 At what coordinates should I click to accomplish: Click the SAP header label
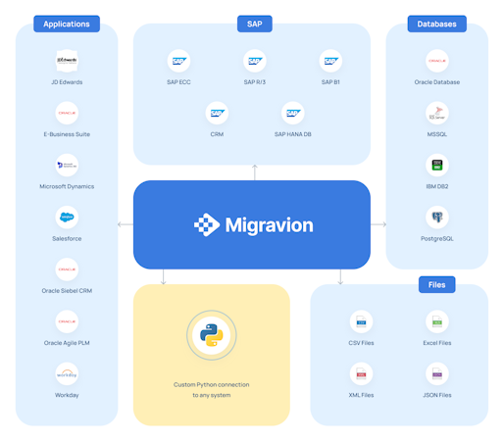click(x=255, y=24)
